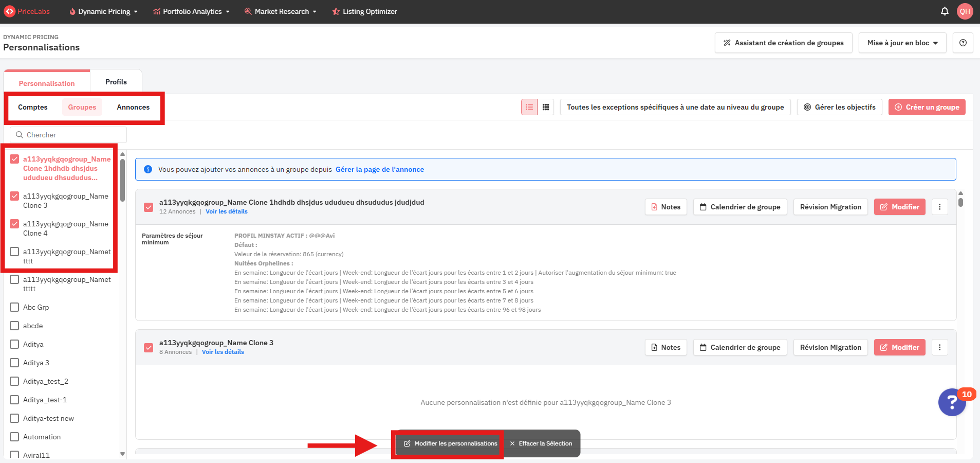Check the a113yyqkgqogroup_Namet ttttt checkbox
Image resolution: width=980 pixels, height=463 pixels.
[x=14, y=279]
